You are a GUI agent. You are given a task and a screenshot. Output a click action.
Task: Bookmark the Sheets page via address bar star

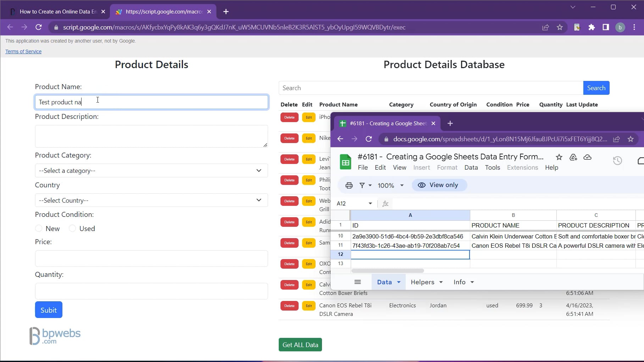[631, 139]
